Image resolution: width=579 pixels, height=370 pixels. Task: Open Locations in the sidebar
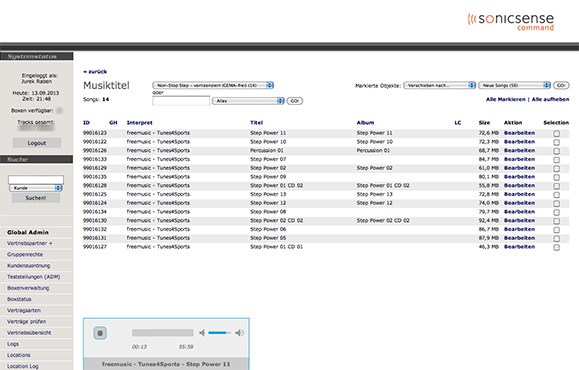(x=18, y=355)
